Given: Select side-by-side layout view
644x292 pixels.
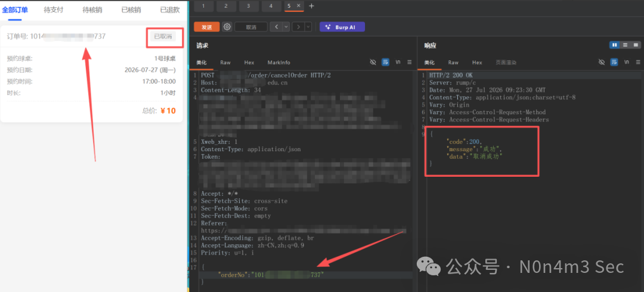Looking at the screenshot, I should pos(614,45).
